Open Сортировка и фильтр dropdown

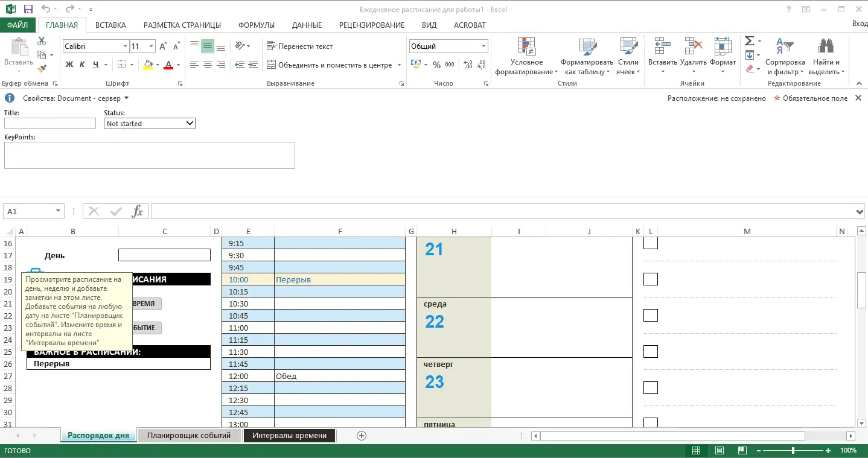tap(785, 57)
